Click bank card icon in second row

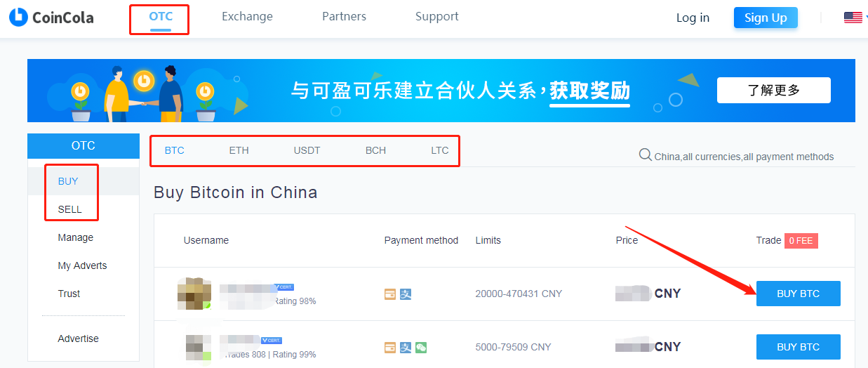390,348
